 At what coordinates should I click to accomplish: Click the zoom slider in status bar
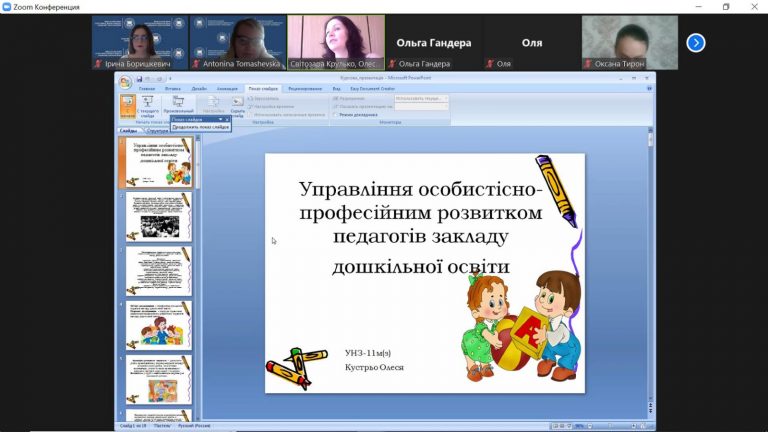pyautogui.click(x=612, y=426)
